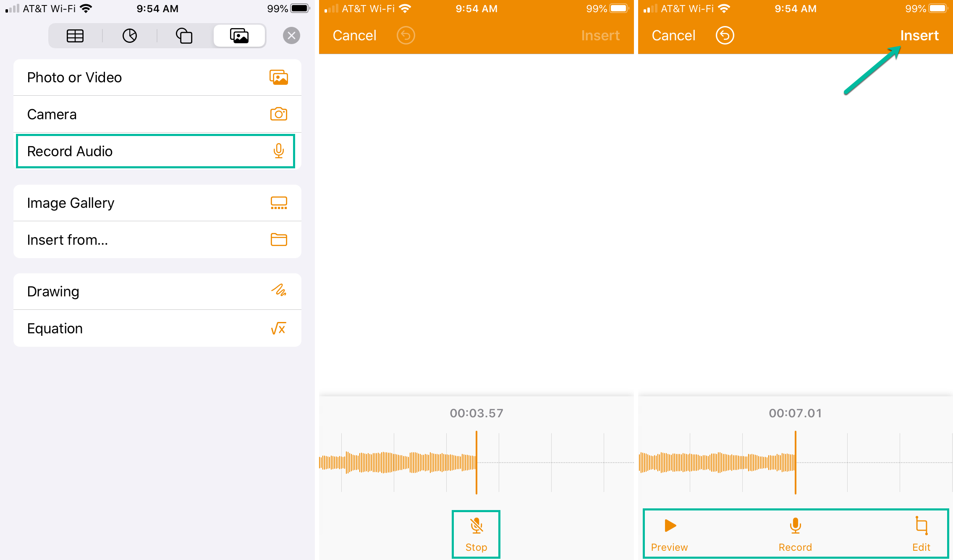
Task: Click the Camera insert icon
Action: tap(279, 114)
